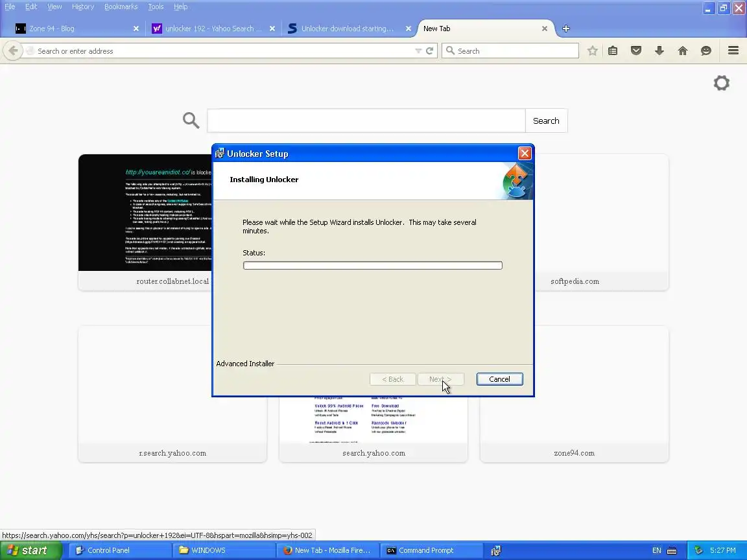Open softpedia.com thumbnail tile
The height and width of the screenshot is (560, 747).
point(601,222)
